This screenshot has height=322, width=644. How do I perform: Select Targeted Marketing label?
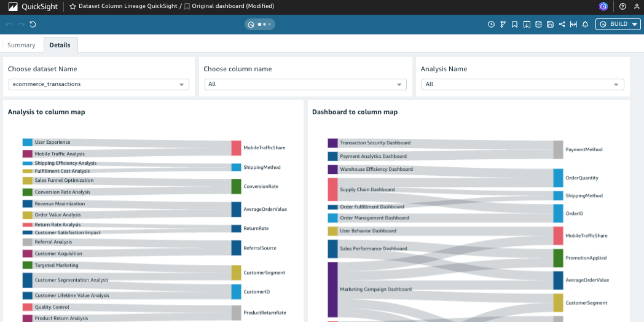(x=57, y=265)
